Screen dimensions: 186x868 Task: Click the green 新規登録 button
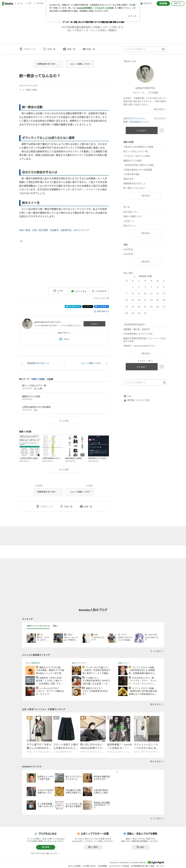[x=163, y=3]
